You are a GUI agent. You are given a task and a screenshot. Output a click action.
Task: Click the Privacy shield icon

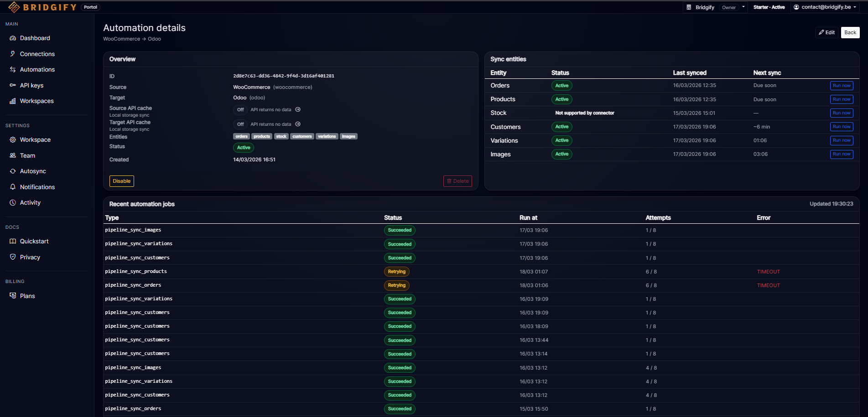pyautogui.click(x=13, y=257)
